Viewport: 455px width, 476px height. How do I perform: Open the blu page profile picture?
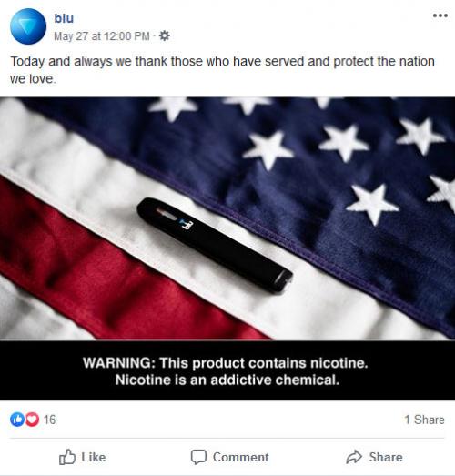point(28,26)
